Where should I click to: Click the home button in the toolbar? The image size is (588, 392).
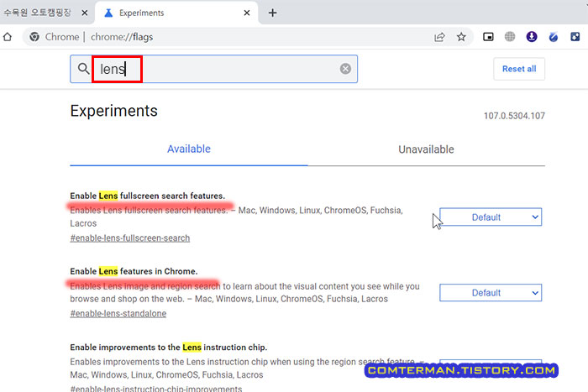click(x=8, y=37)
